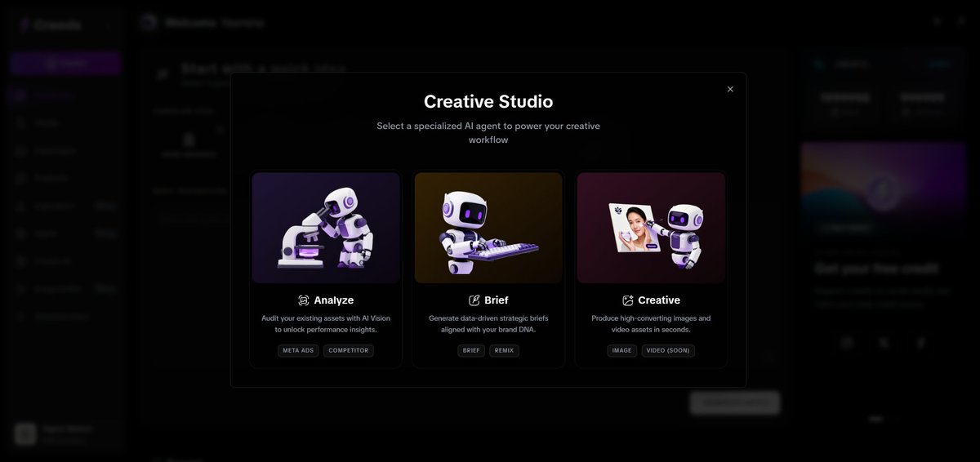The width and height of the screenshot is (980, 462).
Task: Click 'Select a specialized AI agent' subtitle
Action: click(x=488, y=133)
